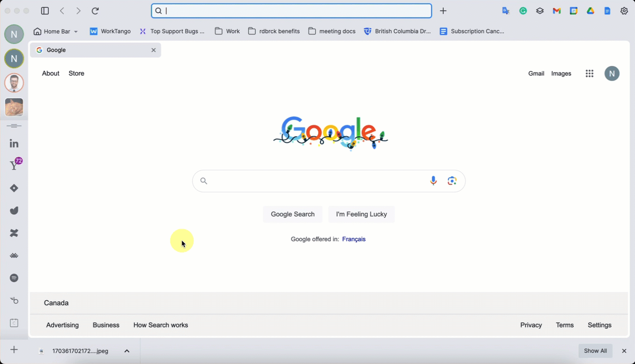Viewport: 635px width, 364px height.
Task: Open the stacked layers extension icon
Action: [540, 11]
